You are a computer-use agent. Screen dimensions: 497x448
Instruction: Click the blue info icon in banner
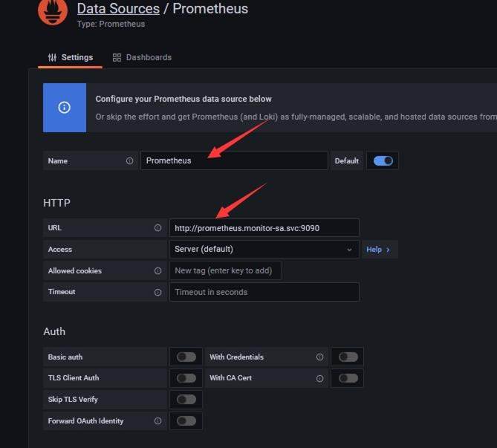pyautogui.click(x=65, y=108)
